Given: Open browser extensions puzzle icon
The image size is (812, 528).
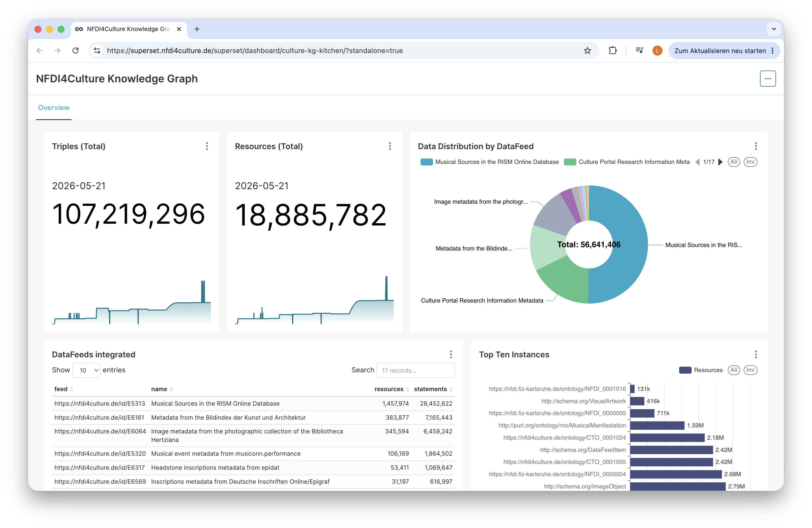Looking at the screenshot, I should pos(613,51).
